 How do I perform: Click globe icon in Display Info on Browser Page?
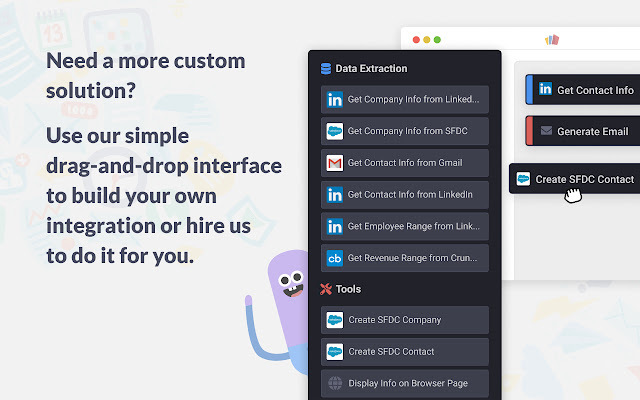pos(335,383)
